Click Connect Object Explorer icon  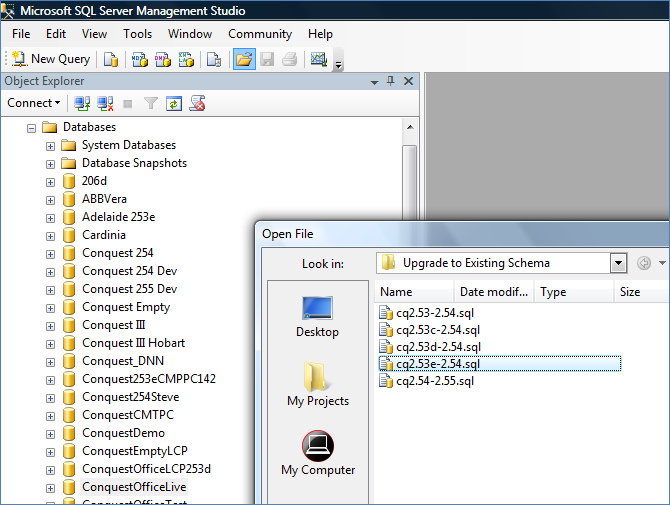(x=82, y=103)
